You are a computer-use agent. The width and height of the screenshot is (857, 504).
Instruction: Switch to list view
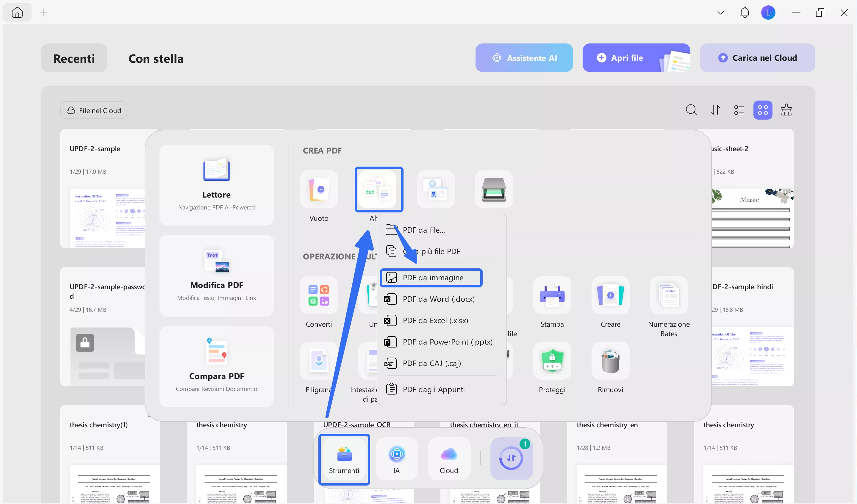tap(739, 110)
